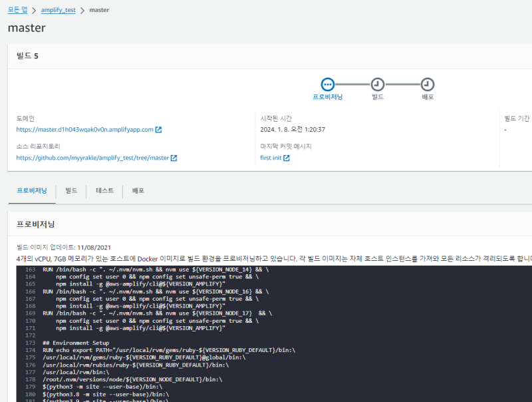
Task: Click the 배포 step clock icon
Action: pyautogui.click(x=428, y=85)
